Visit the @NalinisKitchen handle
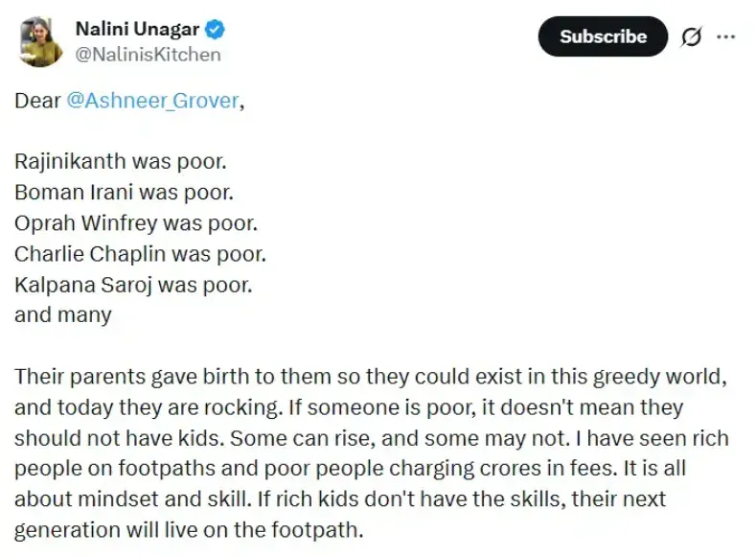 point(148,55)
